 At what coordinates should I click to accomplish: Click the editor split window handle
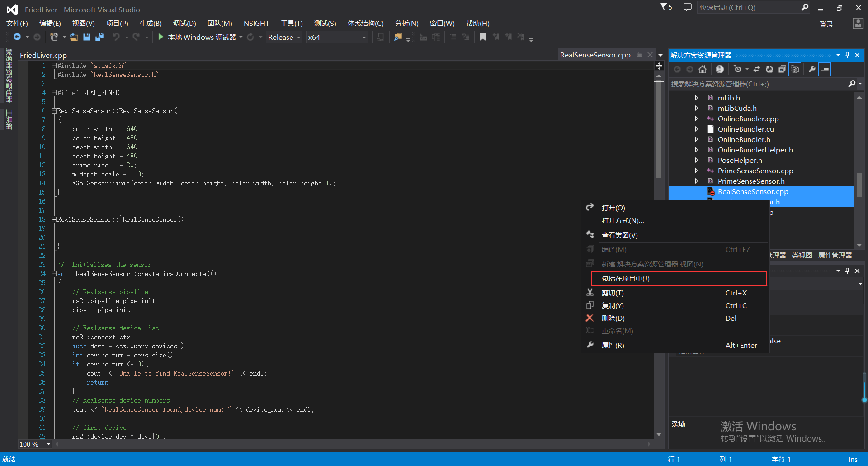click(x=659, y=66)
